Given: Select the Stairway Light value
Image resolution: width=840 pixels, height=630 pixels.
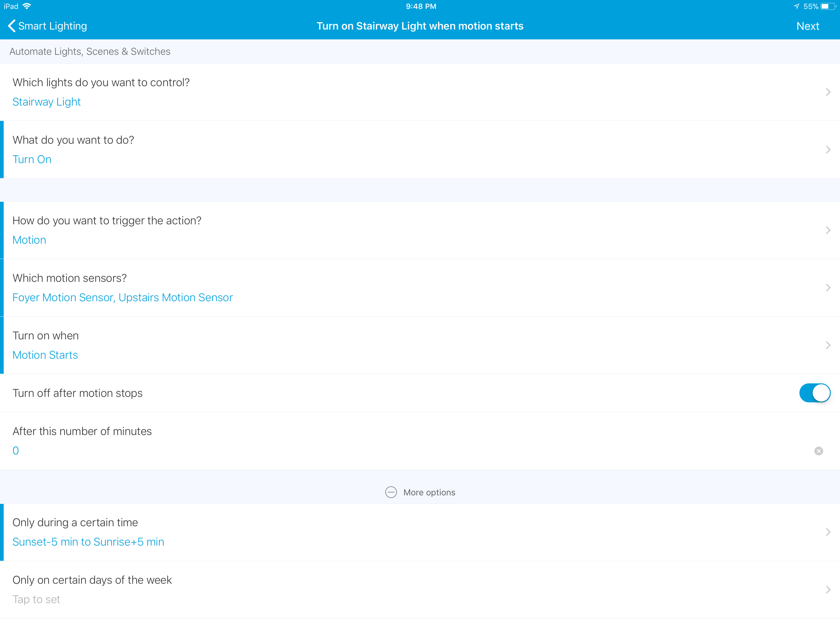Looking at the screenshot, I should [46, 102].
